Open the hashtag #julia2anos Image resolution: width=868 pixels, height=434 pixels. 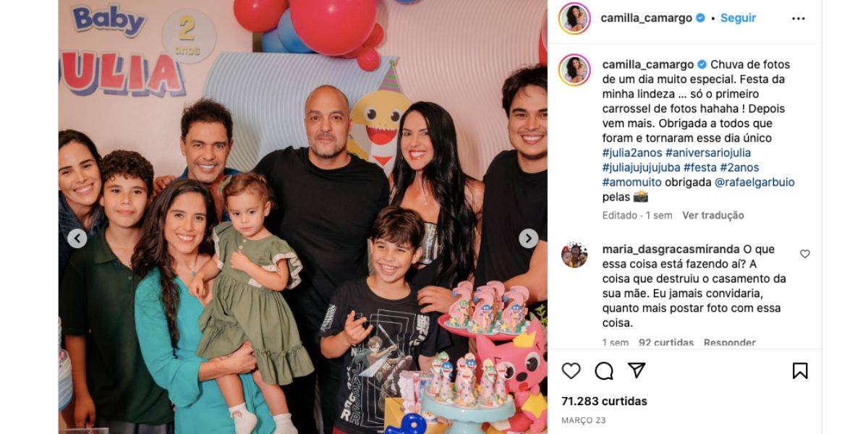[631, 153]
